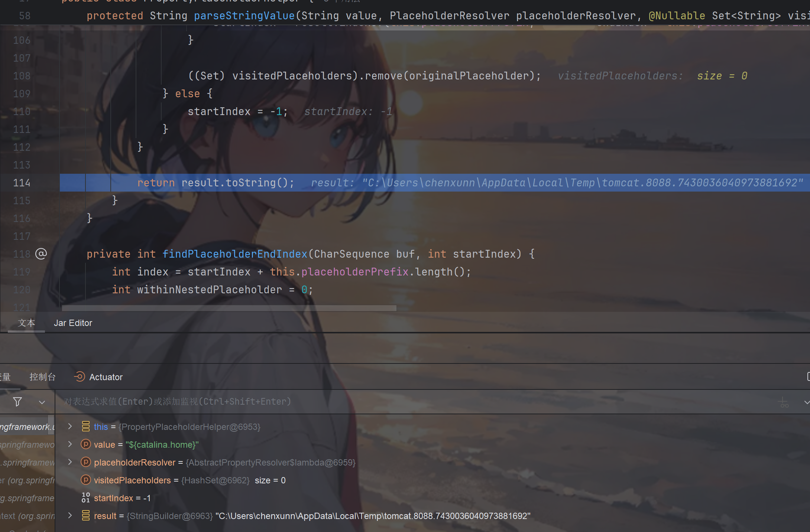Click the parameter icon next to 'value'

pyautogui.click(x=86, y=444)
